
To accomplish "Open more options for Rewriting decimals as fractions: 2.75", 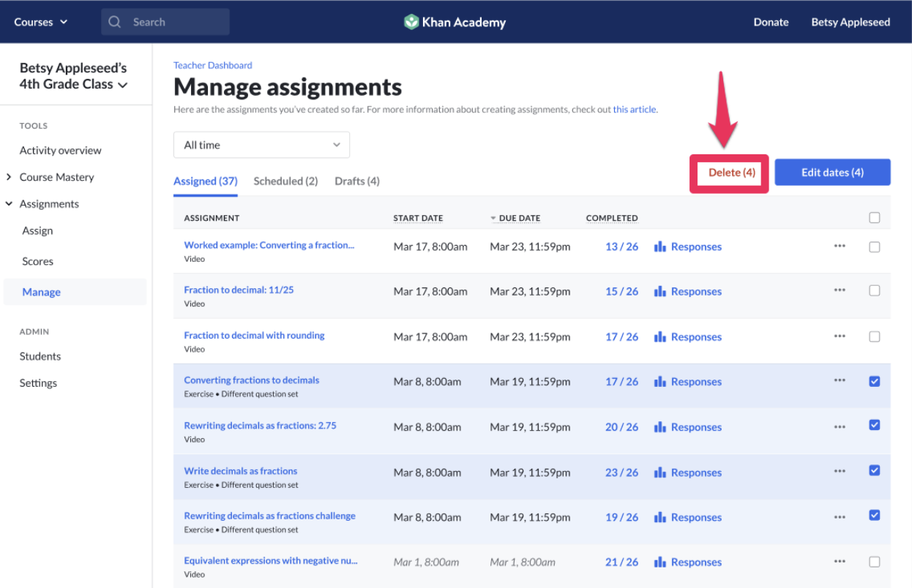I will 840,426.
